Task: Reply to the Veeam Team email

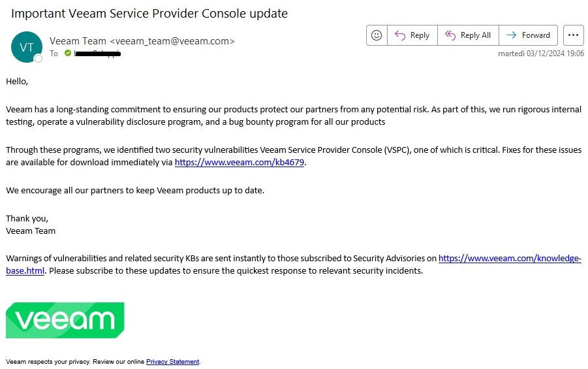Action: [x=412, y=35]
